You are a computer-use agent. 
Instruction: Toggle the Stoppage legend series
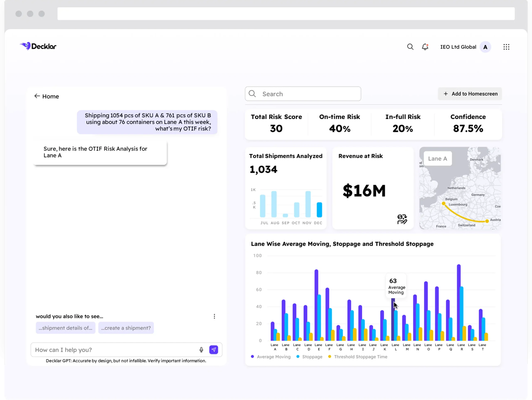point(309,357)
